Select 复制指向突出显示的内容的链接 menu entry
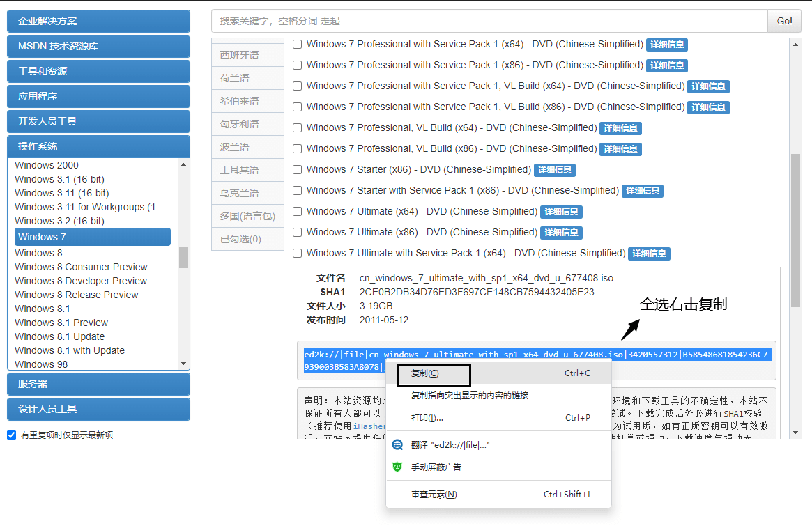 (498, 396)
